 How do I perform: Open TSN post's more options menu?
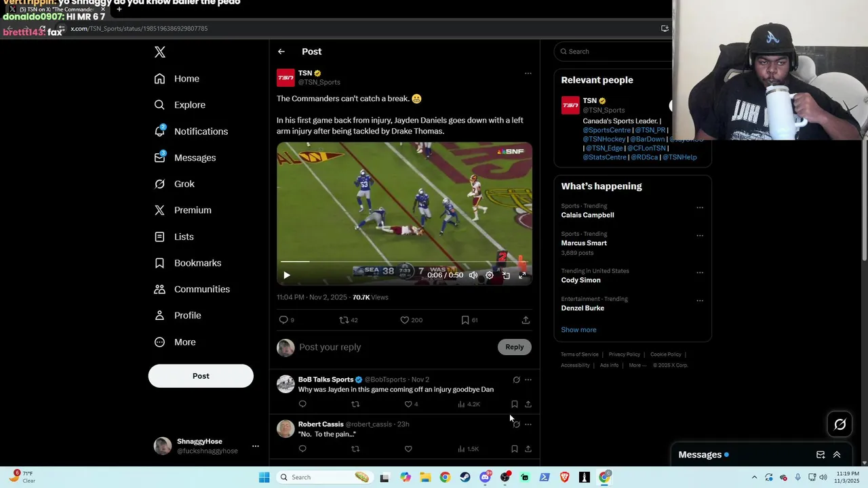click(528, 73)
